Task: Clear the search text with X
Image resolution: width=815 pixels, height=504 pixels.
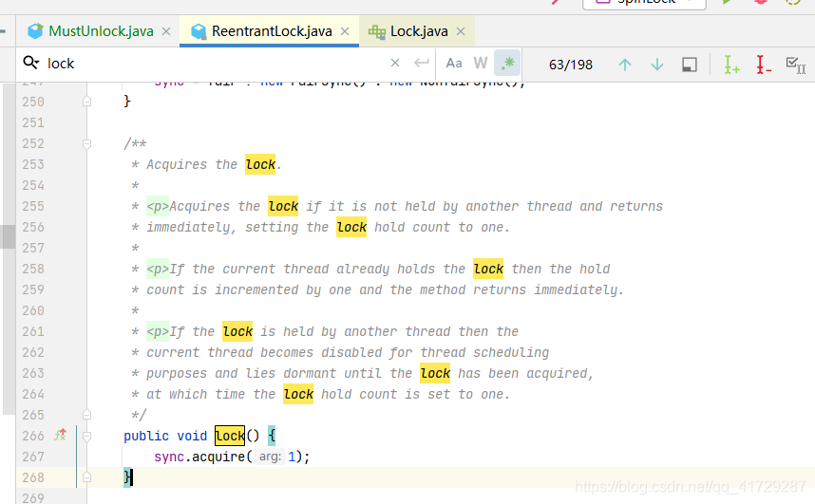Action: (x=395, y=63)
